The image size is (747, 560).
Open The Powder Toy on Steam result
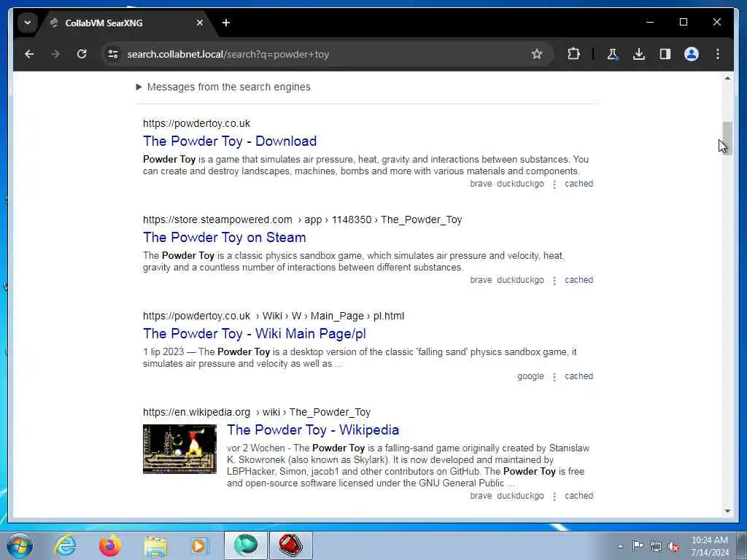225,238
